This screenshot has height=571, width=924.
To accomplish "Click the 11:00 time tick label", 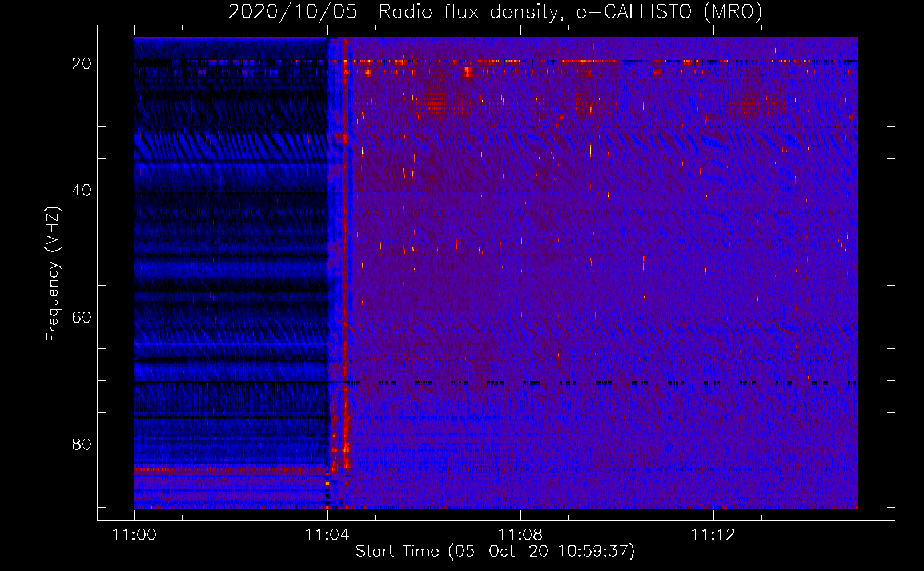I will point(134,535).
